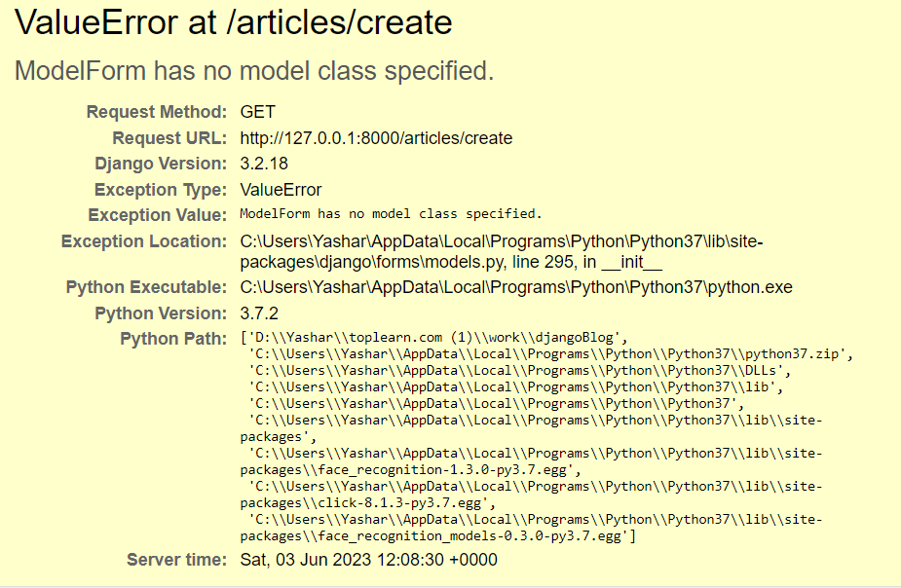
Task: Click the Django version number 3.2.18
Action: coord(264,164)
